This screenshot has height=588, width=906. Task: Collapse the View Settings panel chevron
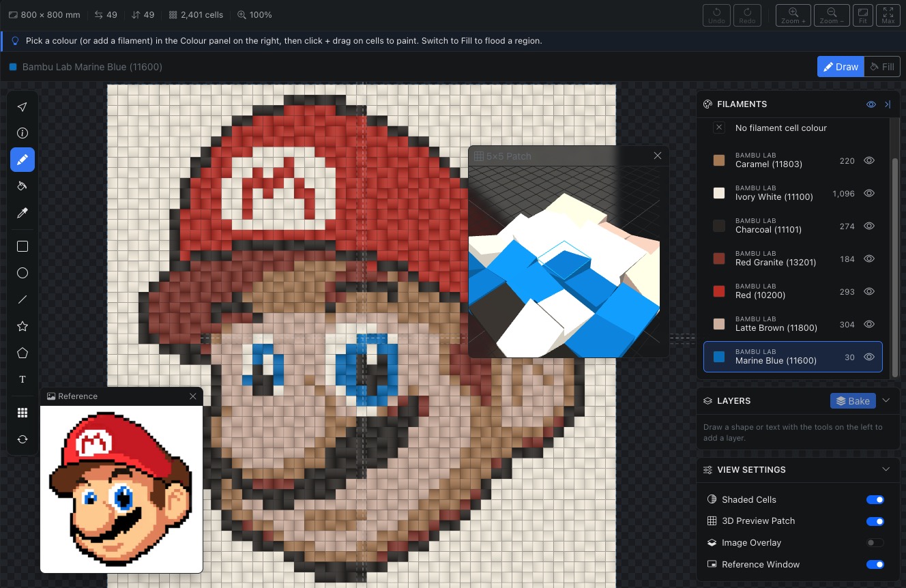(886, 469)
